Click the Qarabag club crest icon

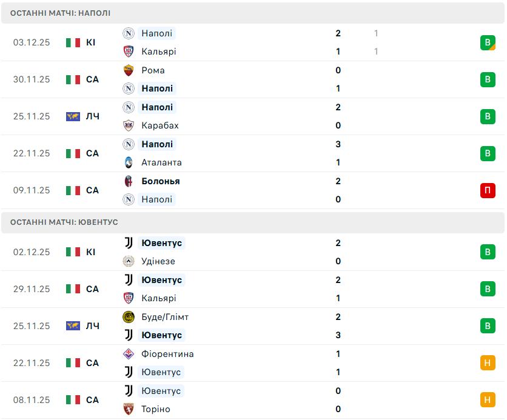[129, 125]
